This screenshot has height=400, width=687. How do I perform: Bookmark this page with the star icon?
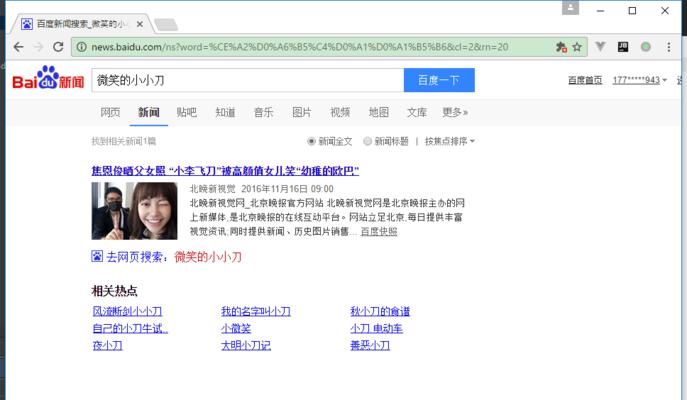tap(577, 47)
